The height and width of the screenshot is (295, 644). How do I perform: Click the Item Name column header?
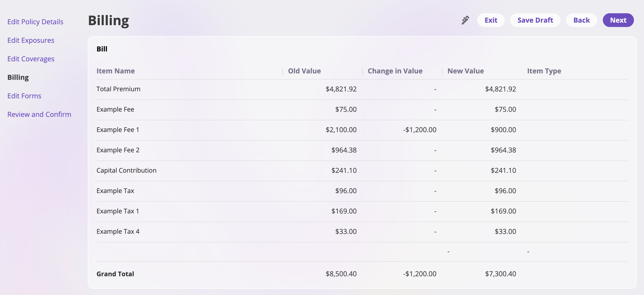(x=115, y=71)
